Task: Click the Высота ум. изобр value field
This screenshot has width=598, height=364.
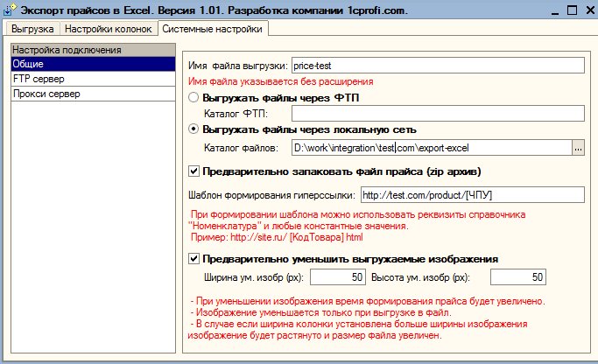Action: [518, 277]
